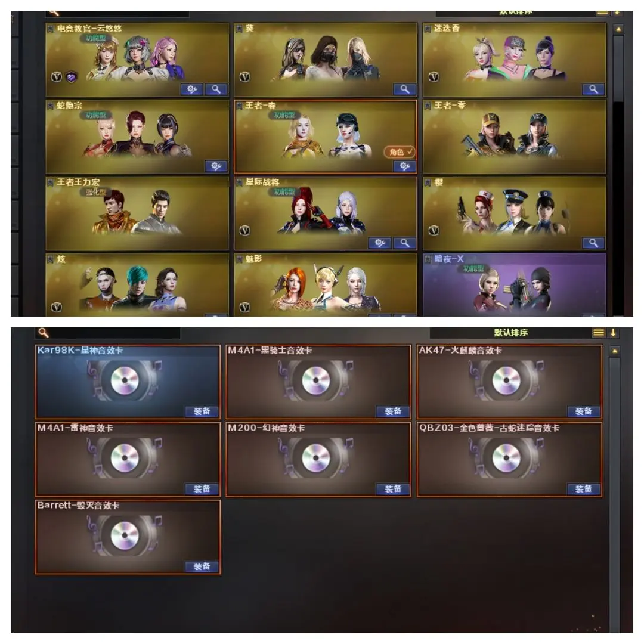Image resolution: width=644 pixels, height=644 pixels.
Task: Click magnifier icon on 樱 character card
Action: point(593,243)
